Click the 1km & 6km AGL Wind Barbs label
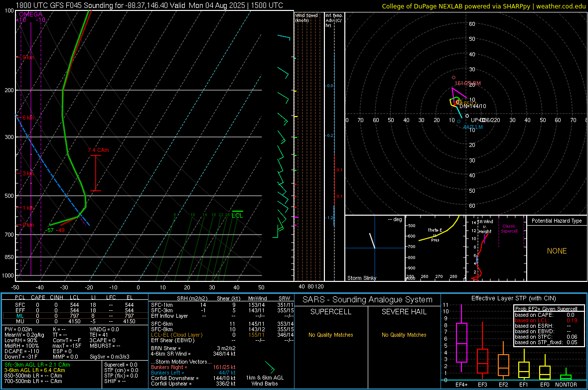This screenshot has height=390, width=588. point(265,381)
